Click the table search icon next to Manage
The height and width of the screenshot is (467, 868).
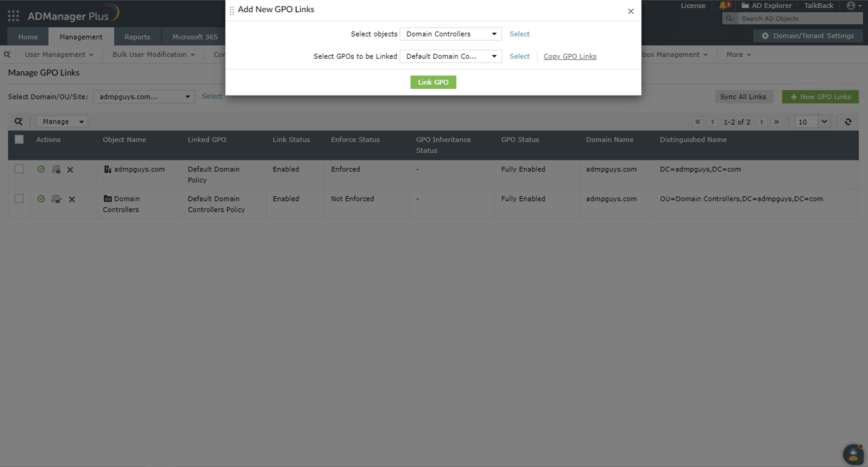(18, 121)
